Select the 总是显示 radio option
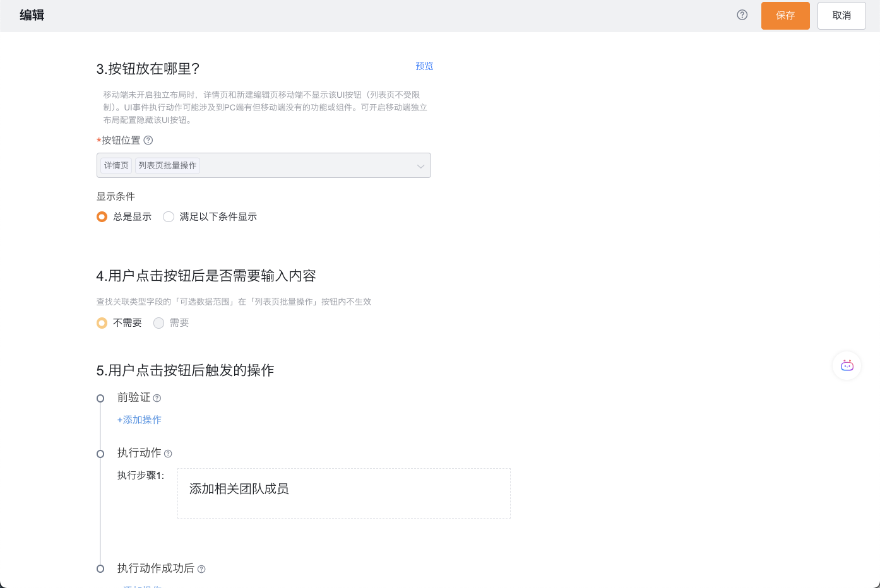 click(102, 217)
